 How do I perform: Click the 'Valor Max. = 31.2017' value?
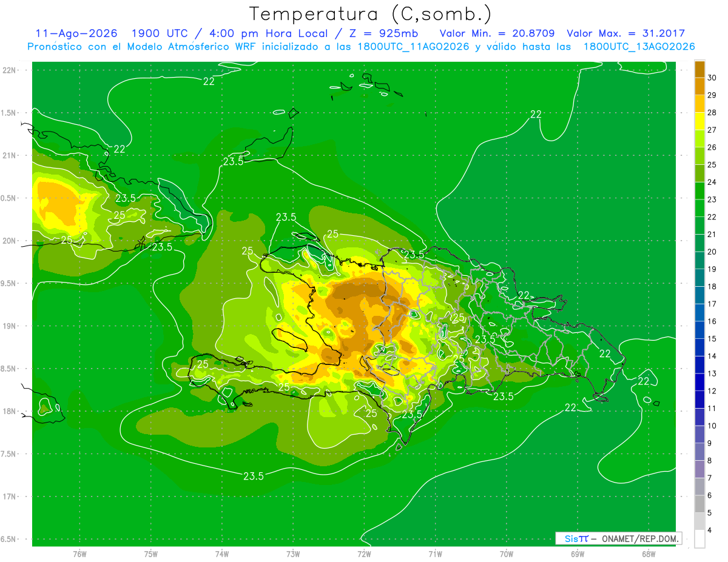coord(625,33)
